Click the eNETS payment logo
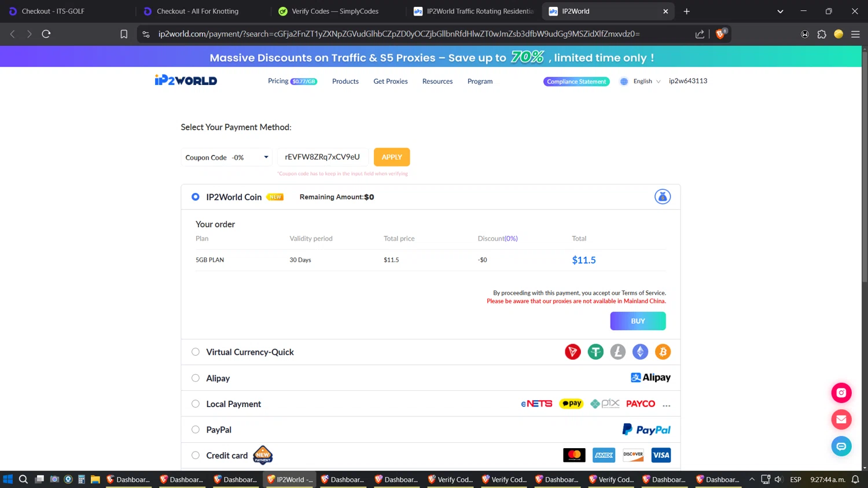Viewport: 868px width, 488px height. pos(536,404)
